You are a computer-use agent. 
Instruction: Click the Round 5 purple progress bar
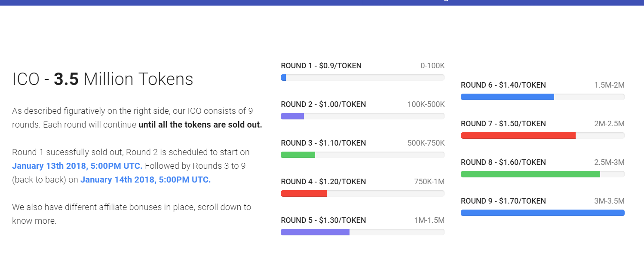tap(362, 232)
